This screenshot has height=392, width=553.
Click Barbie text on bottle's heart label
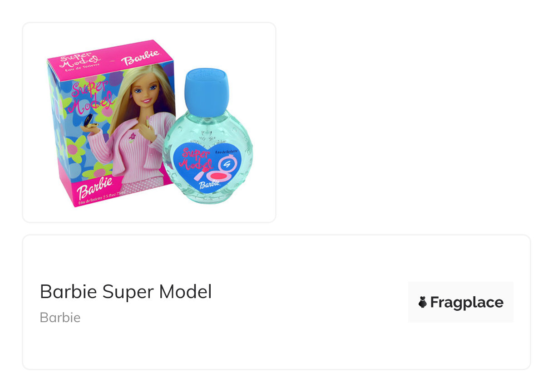pyautogui.click(x=209, y=184)
